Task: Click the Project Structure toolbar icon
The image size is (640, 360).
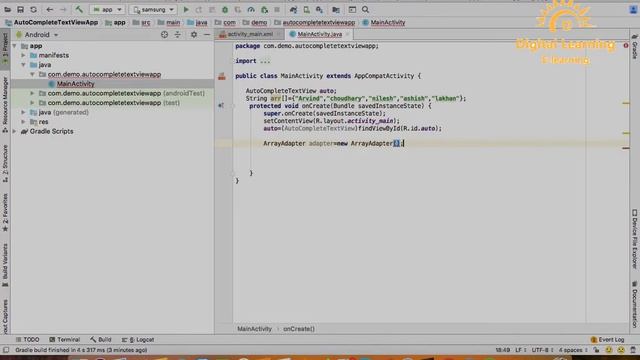Action: [x=336, y=9]
